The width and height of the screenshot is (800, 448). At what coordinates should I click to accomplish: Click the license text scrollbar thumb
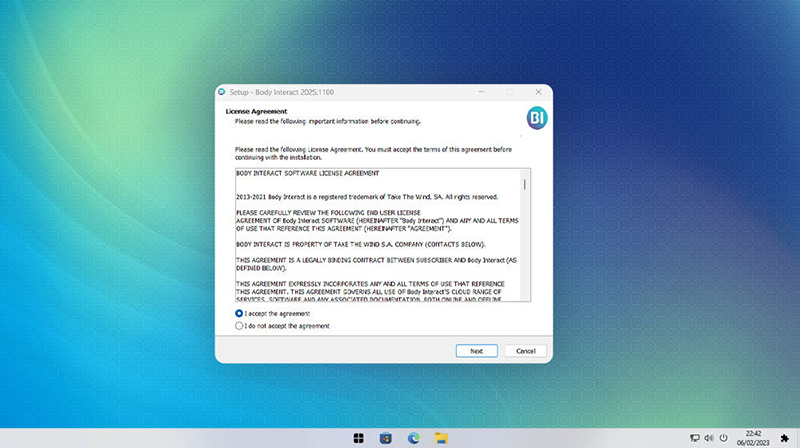pyautogui.click(x=525, y=184)
